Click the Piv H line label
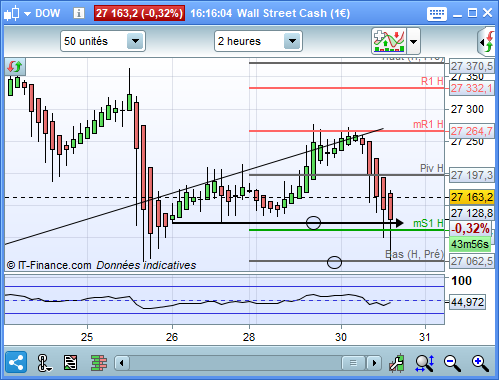Screen dimensions: 499x380 click(432, 168)
